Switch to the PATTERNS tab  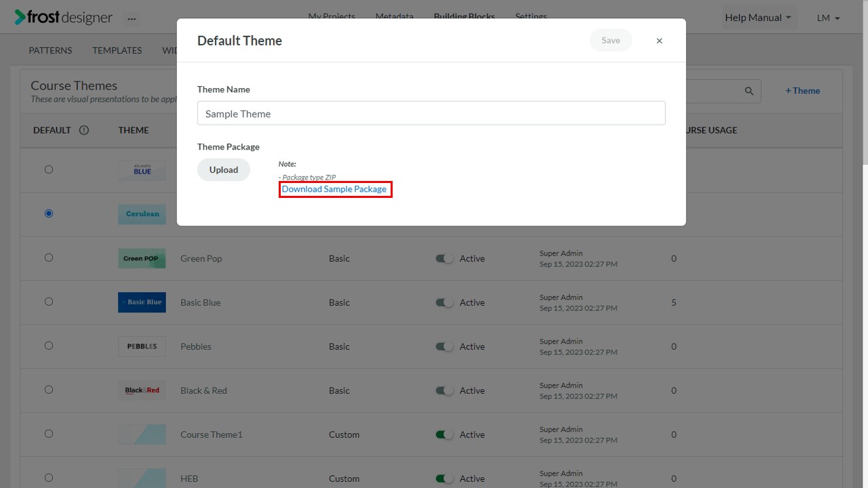[50, 50]
